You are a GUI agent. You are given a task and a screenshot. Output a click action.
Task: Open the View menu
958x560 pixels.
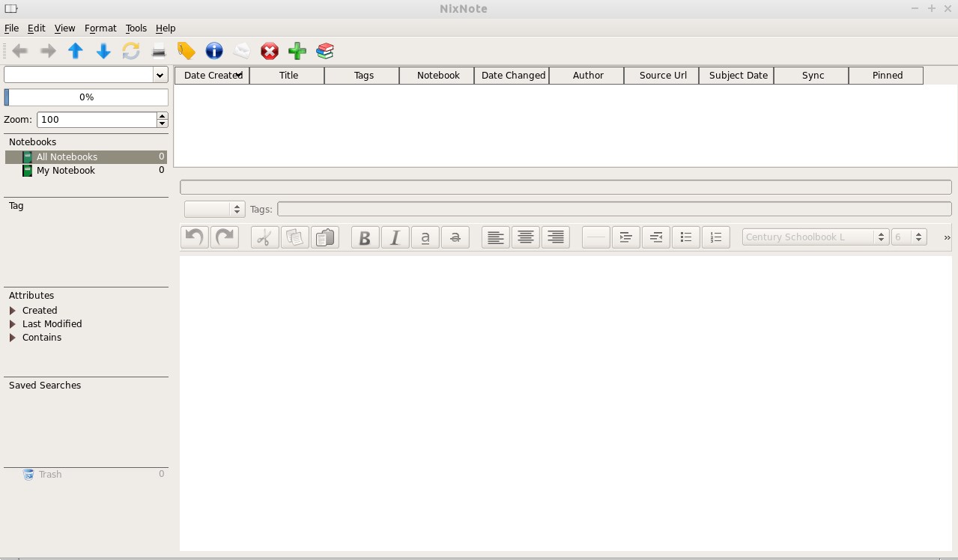pos(64,28)
